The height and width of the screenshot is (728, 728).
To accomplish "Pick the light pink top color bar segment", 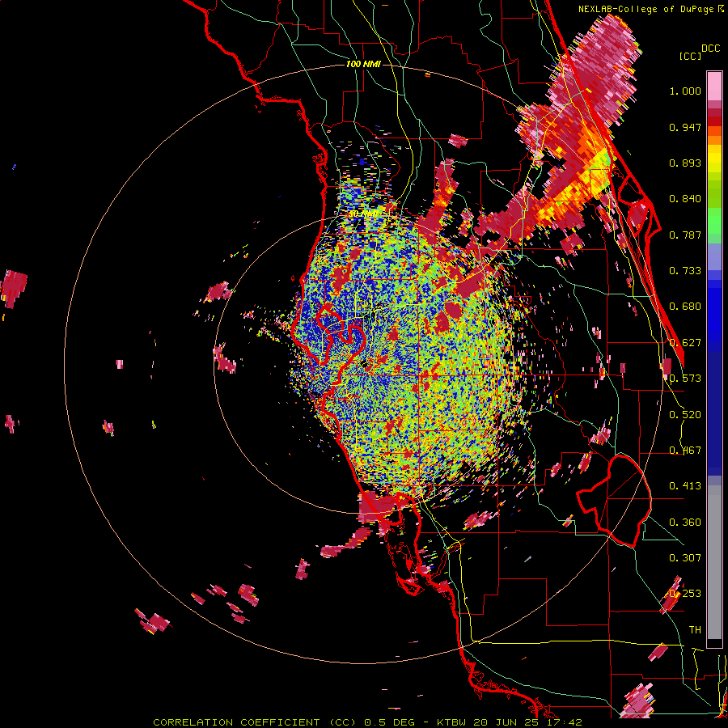I will (714, 87).
